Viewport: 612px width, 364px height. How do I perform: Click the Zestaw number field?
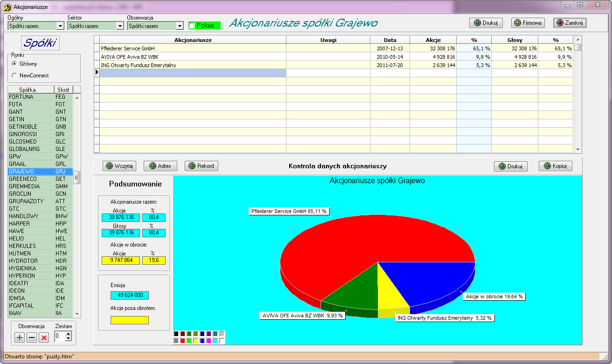tap(60, 336)
